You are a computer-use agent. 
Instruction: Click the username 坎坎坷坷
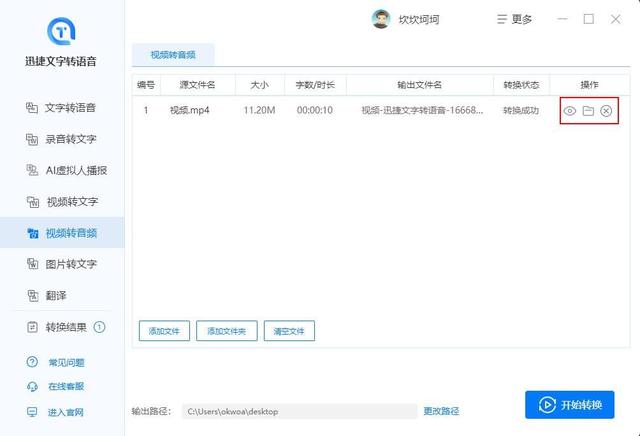point(419,19)
